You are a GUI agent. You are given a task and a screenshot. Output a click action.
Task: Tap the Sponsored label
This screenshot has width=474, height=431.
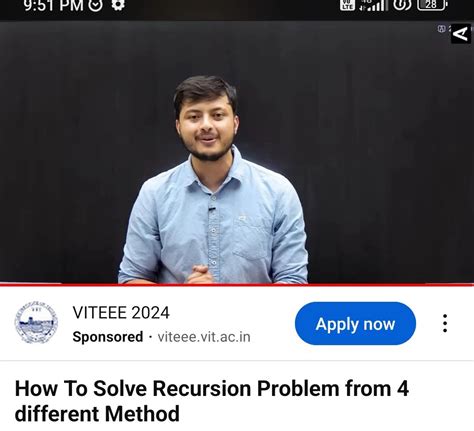[x=108, y=337]
